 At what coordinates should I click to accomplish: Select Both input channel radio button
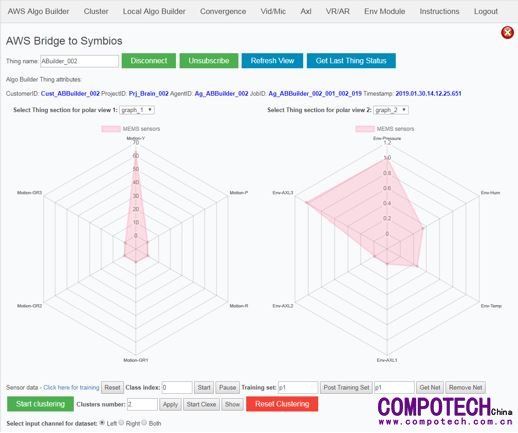pos(144,423)
